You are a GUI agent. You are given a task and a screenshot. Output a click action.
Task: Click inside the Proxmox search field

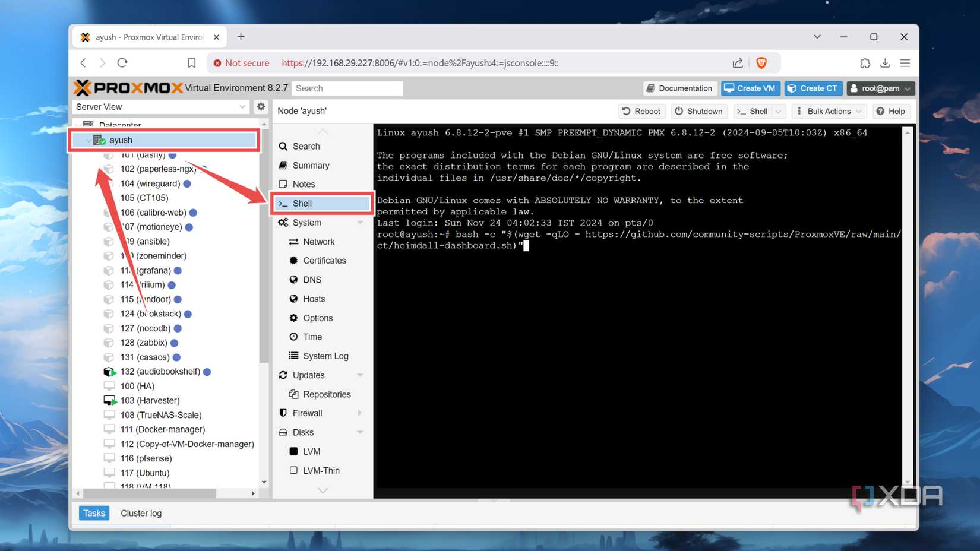click(347, 88)
